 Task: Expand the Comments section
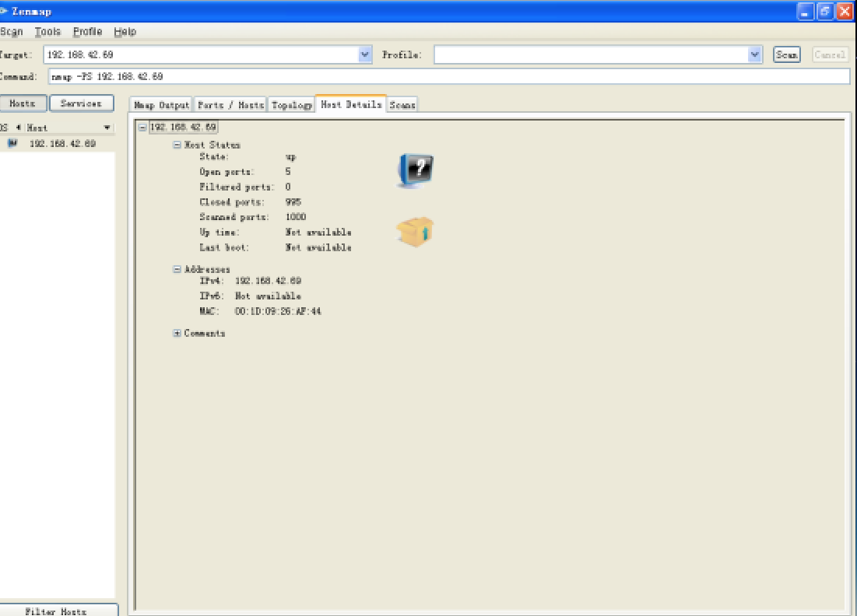point(177,333)
